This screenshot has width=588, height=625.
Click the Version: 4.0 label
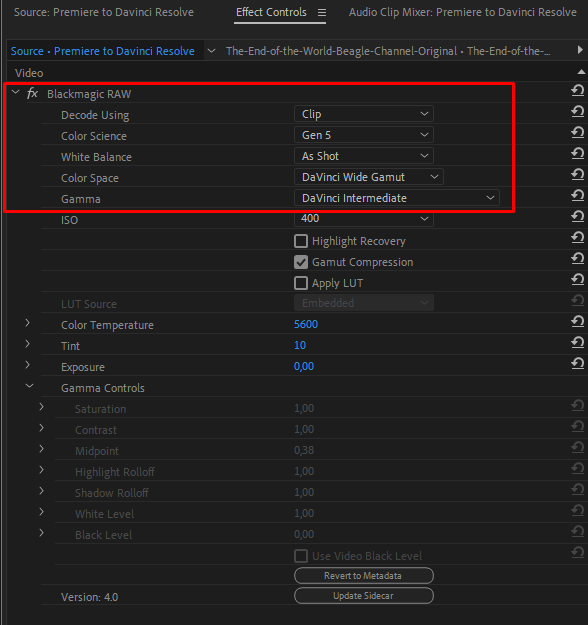pyautogui.click(x=89, y=597)
